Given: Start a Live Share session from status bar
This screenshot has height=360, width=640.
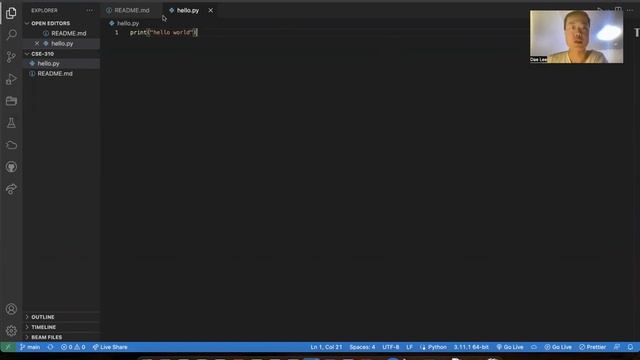Looking at the screenshot, I should [110, 347].
